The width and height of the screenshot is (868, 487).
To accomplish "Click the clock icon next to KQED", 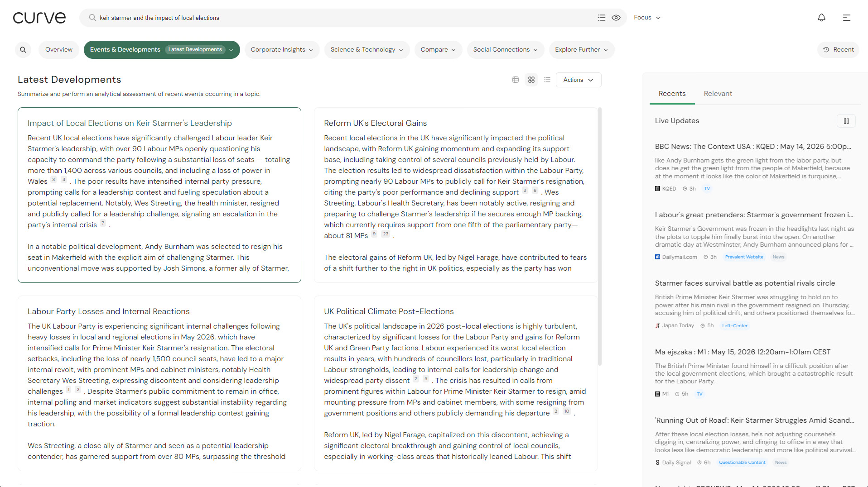I will 685,189.
